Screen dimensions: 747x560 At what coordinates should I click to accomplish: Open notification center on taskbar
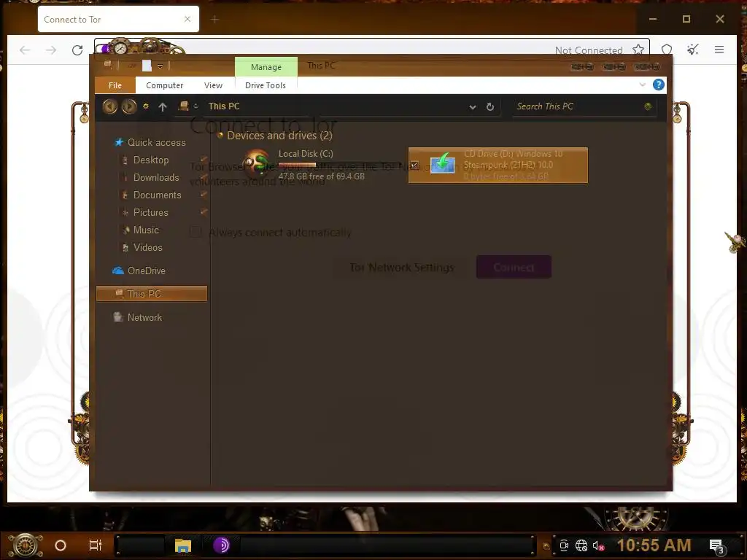(716, 546)
